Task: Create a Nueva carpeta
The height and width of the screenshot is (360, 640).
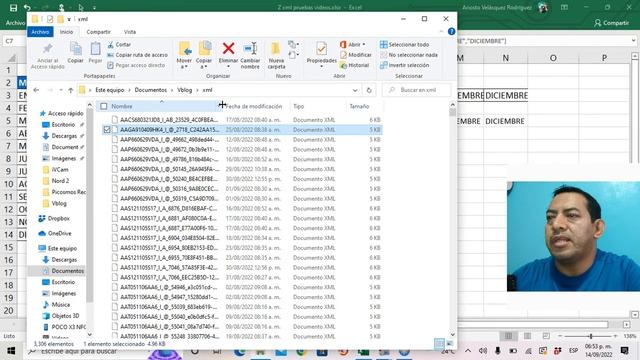Action: point(276,55)
